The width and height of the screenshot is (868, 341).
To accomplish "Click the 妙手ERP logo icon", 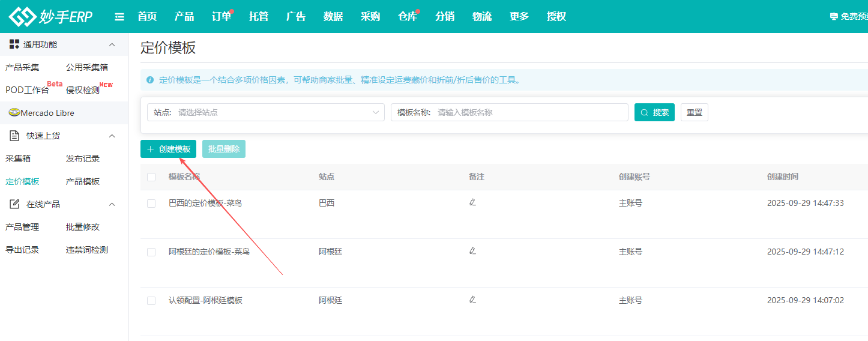I will coord(22,17).
